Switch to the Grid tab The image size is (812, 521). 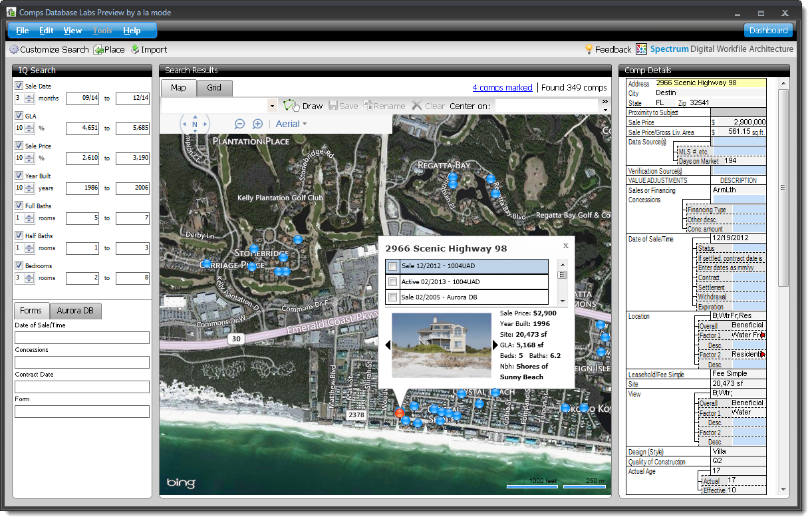click(214, 88)
